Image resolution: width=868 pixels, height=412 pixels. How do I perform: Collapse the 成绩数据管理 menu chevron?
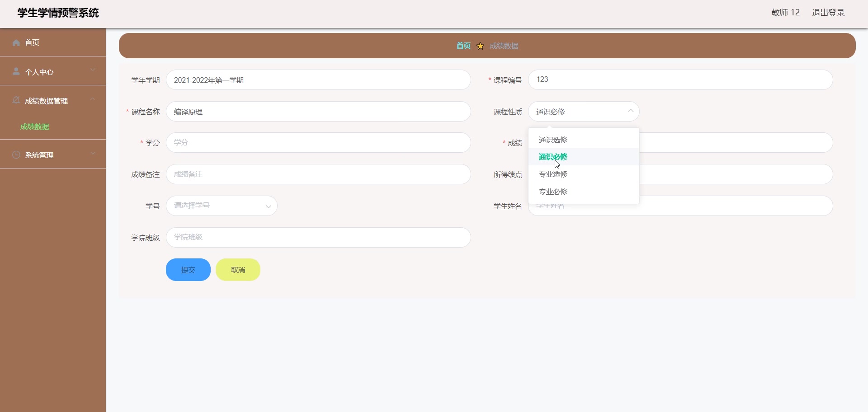[93, 98]
